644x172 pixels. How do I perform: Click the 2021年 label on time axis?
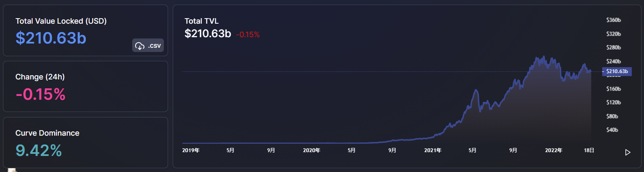(x=433, y=150)
